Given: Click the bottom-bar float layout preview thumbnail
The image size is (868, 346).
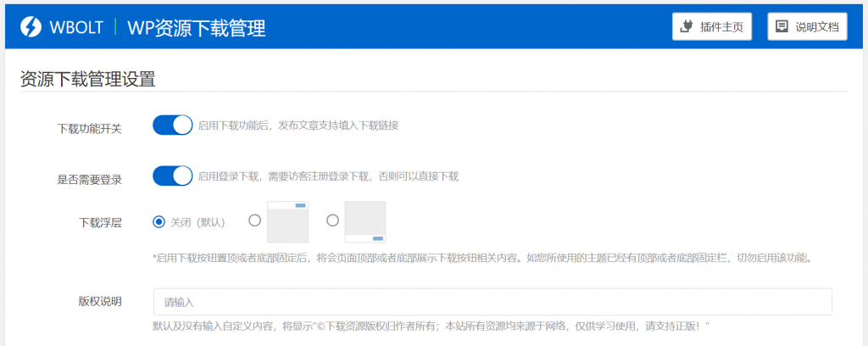Looking at the screenshot, I should [x=365, y=222].
